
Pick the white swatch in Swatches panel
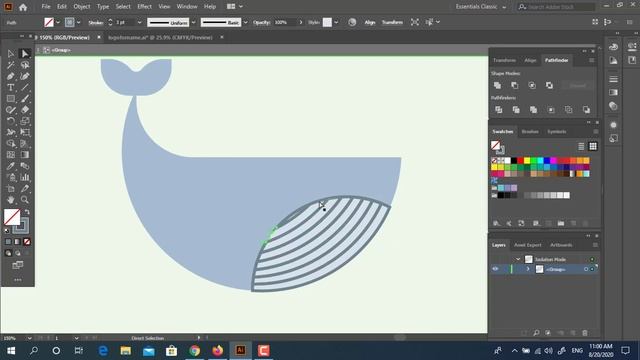pos(507,160)
